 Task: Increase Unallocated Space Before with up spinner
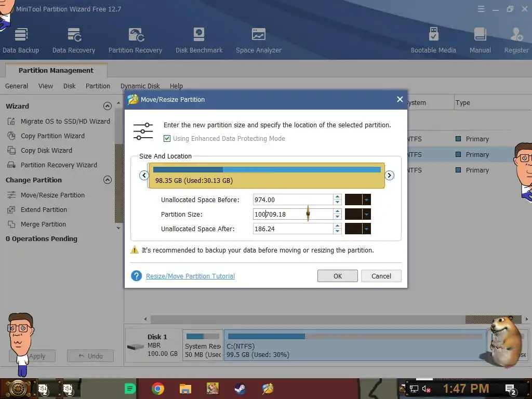337,197
